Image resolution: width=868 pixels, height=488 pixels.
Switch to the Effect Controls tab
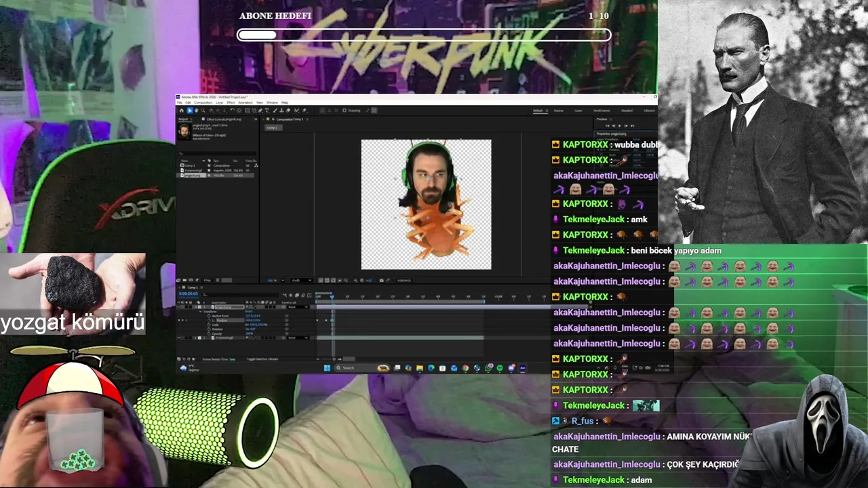pos(224,119)
